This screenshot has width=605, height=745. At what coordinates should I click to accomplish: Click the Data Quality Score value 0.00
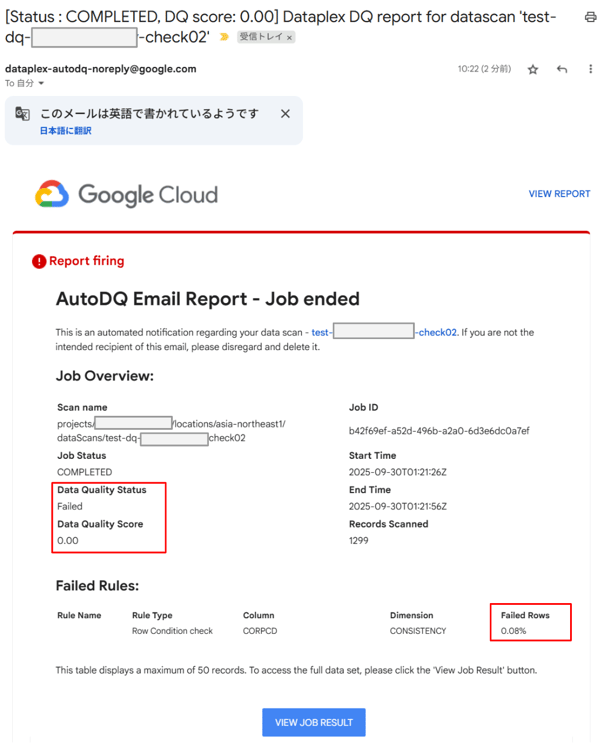67,541
